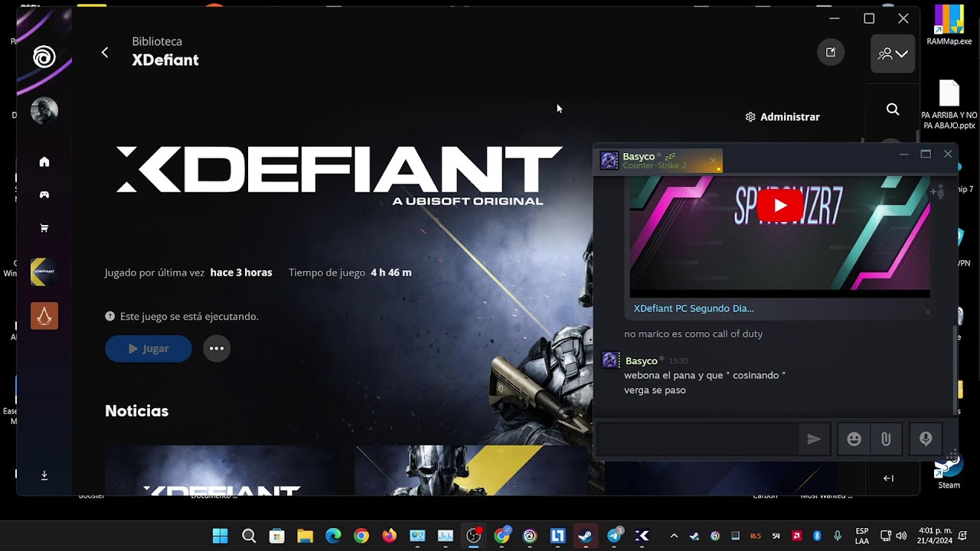Send the chat message arrow button
This screenshot has width=980, height=551.
click(814, 439)
